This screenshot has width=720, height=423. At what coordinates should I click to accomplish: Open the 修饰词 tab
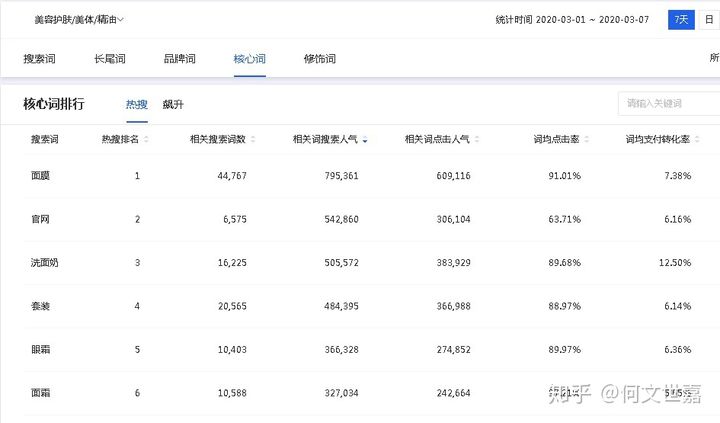(x=319, y=59)
